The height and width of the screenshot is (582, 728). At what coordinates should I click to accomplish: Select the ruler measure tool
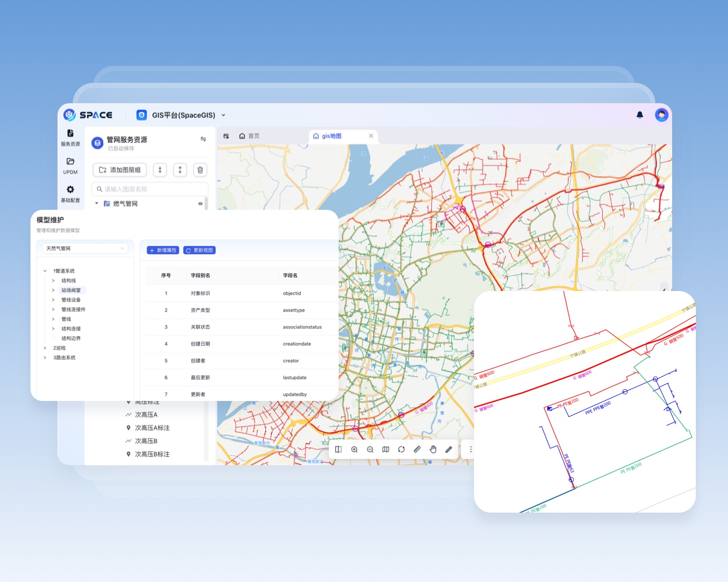(x=417, y=449)
